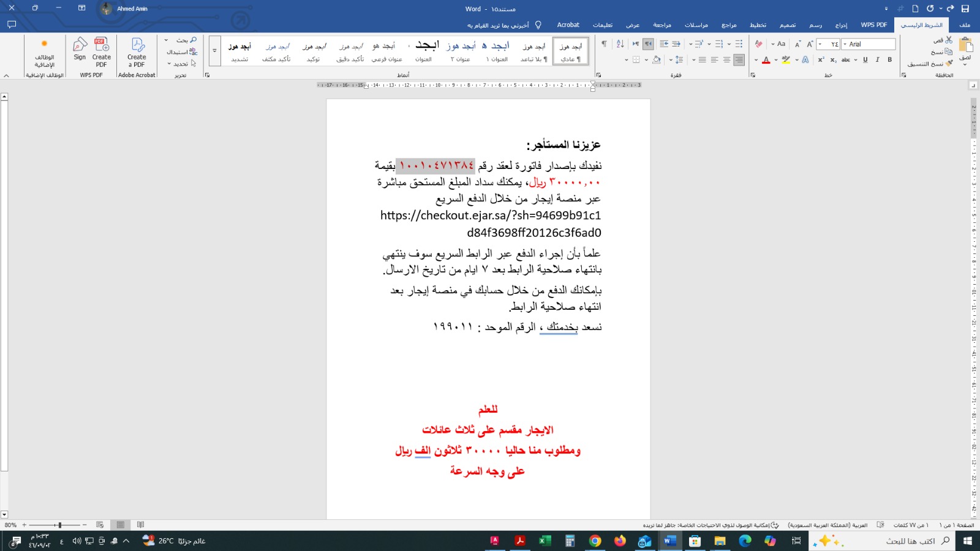Expand the styles gallery more arrow
980x551 pixels.
point(214,51)
